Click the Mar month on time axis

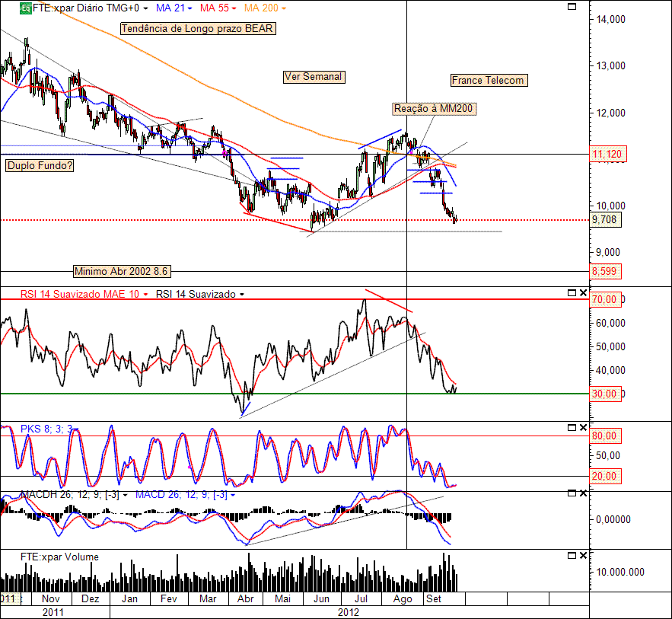tap(208, 599)
